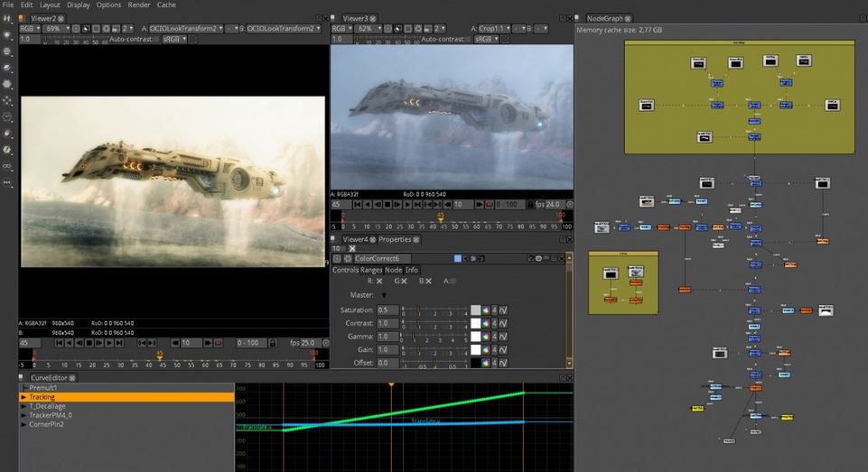Viewport: 868px width, 472px height.
Task: Open Viewer3 input A Crop1.1 dropdown
Action: 494,28
